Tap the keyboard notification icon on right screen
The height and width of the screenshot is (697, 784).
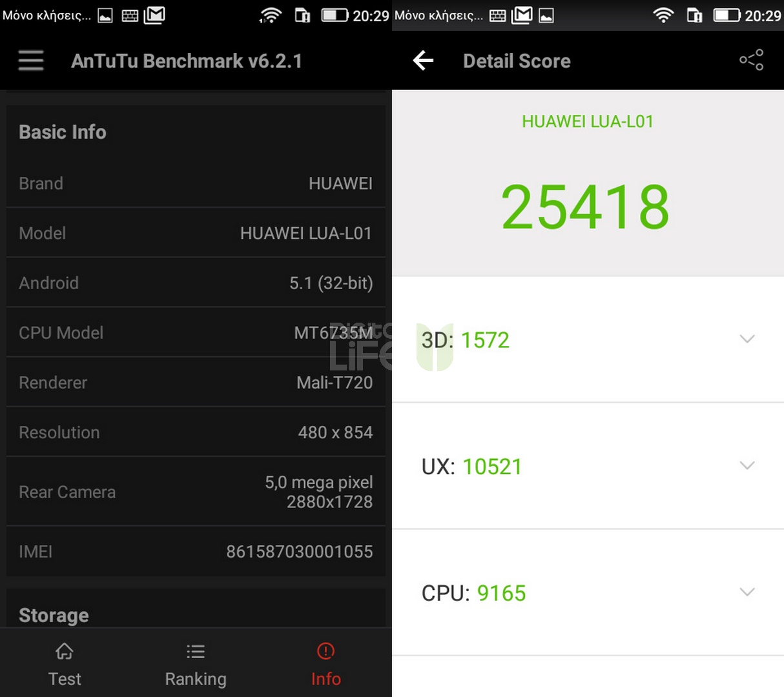pos(497,15)
